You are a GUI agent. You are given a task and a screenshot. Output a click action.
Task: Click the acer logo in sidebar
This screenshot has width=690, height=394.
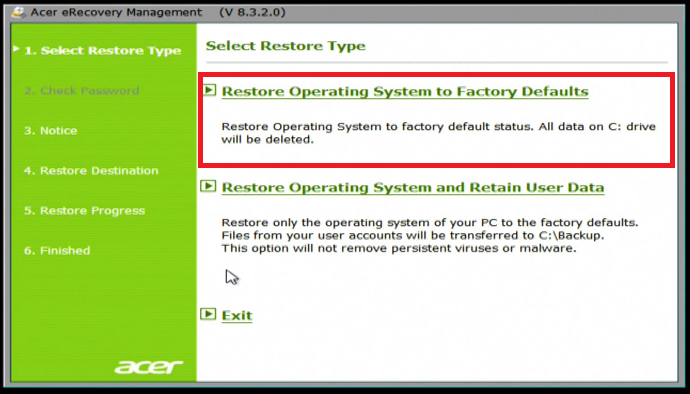coord(149,367)
